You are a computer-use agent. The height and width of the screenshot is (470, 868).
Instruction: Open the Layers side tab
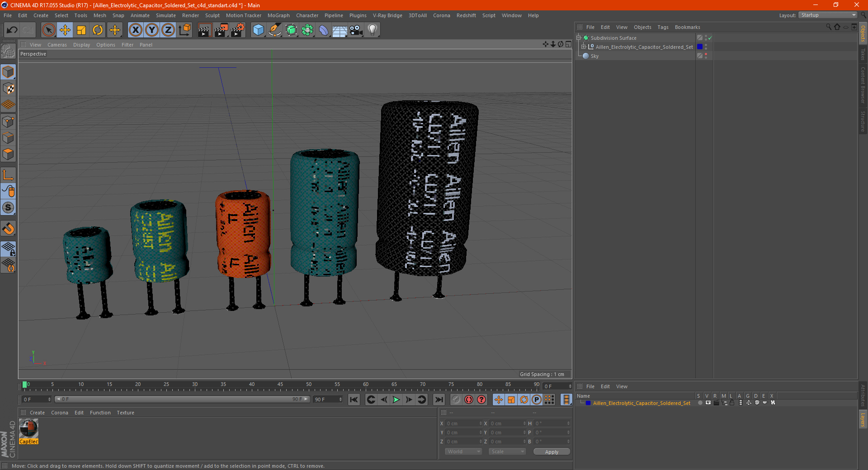[x=863, y=419]
